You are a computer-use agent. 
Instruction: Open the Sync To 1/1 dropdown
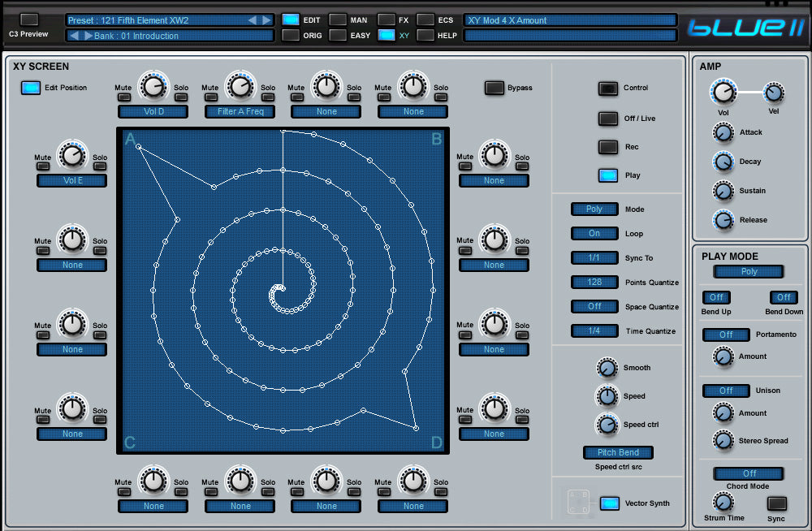coord(594,258)
